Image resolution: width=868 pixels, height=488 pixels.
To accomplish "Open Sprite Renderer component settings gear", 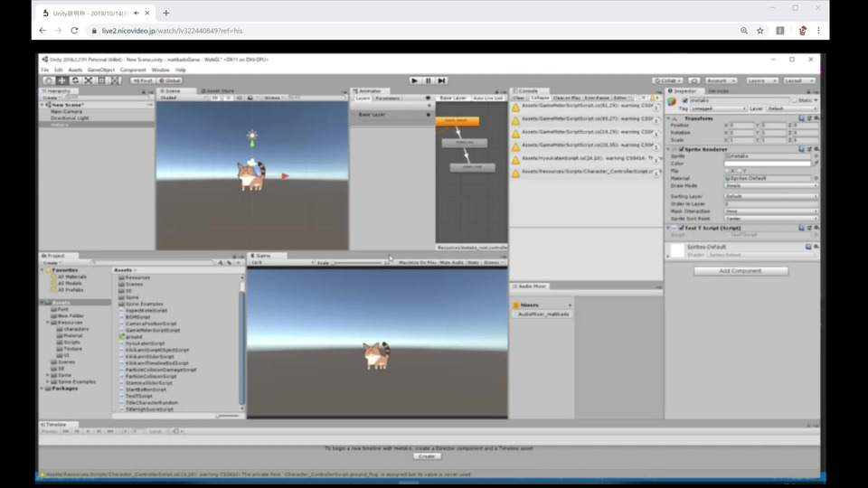I will pyautogui.click(x=816, y=149).
